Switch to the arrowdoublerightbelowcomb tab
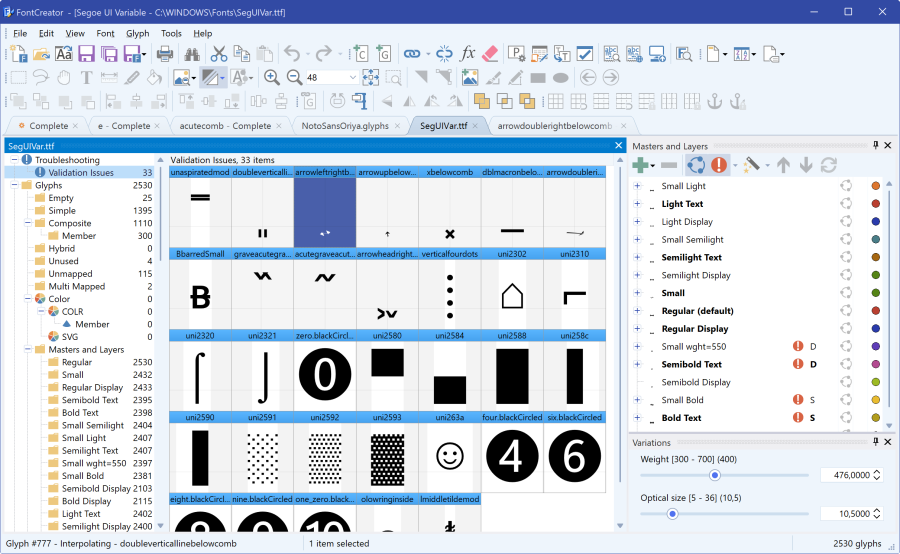 point(554,126)
